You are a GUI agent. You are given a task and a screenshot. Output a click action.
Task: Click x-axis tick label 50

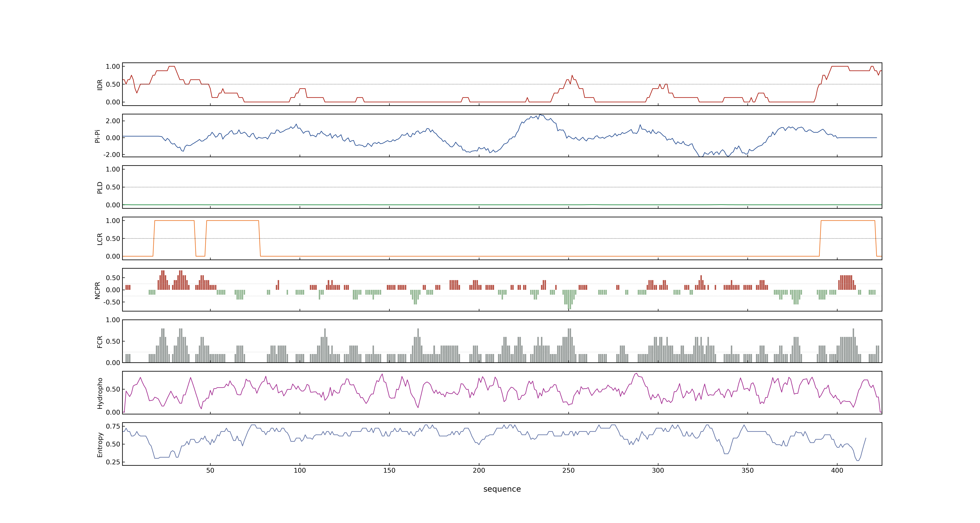coord(210,470)
